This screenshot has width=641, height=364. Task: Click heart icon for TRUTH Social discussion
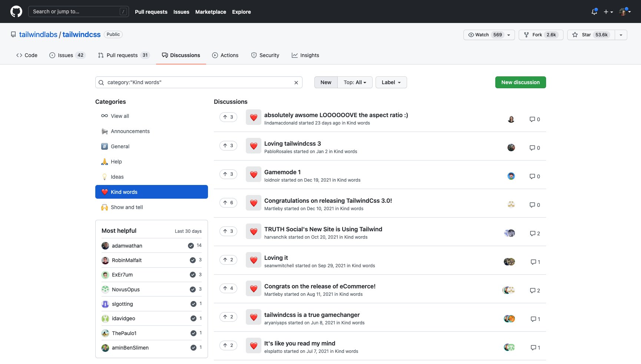pyautogui.click(x=254, y=232)
